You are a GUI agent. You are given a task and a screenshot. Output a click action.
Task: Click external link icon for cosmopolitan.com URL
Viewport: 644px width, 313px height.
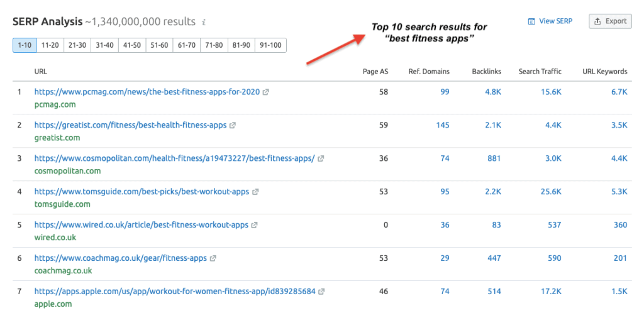click(x=321, y=158)
